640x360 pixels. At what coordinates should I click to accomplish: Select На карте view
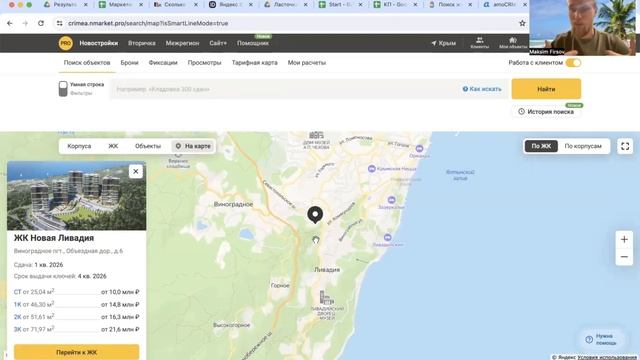[193, 146]
